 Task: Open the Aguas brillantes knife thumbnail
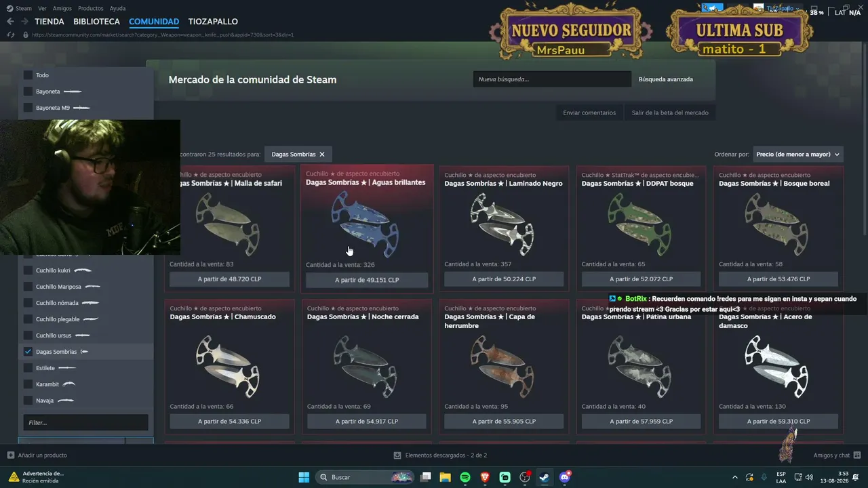coord(365,223)
